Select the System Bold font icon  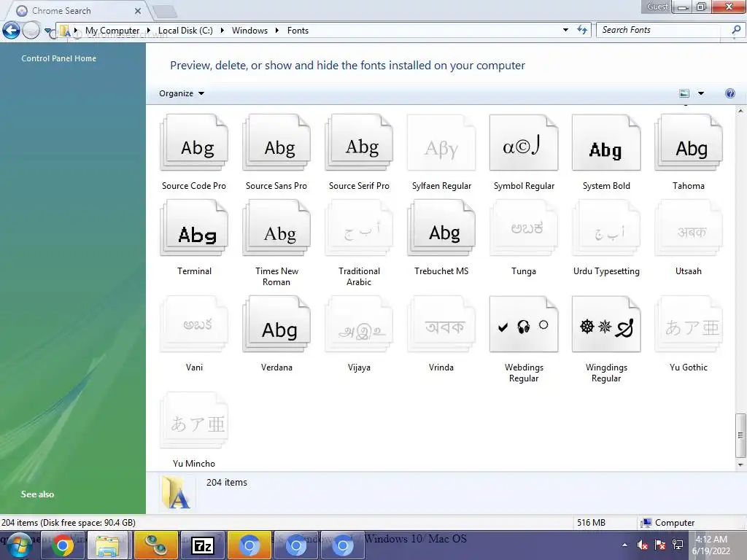pyautogui.click(x=606, y=142)
